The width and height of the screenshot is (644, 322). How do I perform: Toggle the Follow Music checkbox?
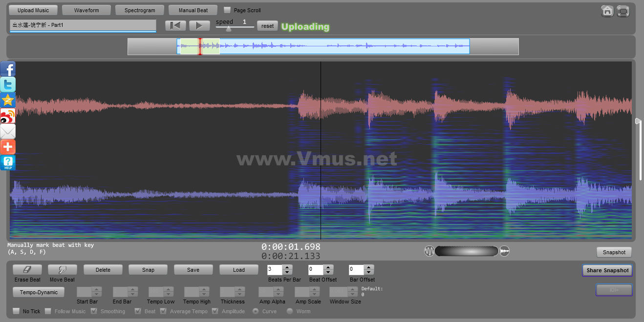coord(48,311)
